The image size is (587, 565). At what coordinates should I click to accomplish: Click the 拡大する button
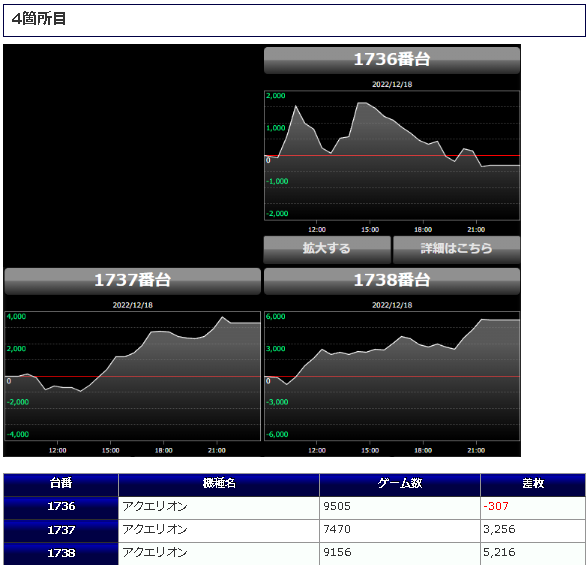[327, 249]
